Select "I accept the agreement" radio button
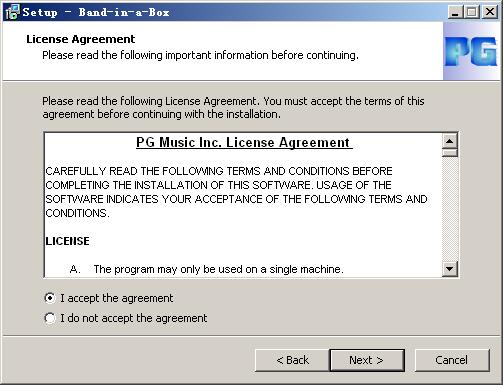 click(50, 298)
